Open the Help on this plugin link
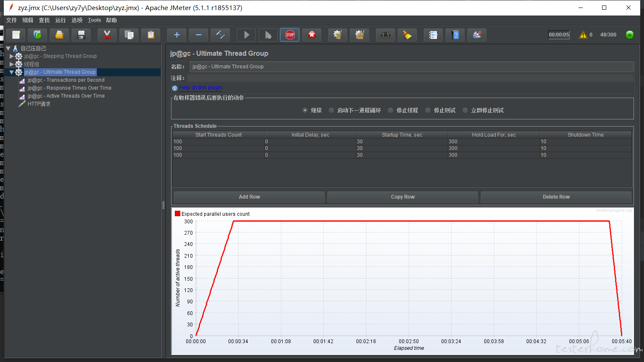The image size is (644, 362). point(200,88)
